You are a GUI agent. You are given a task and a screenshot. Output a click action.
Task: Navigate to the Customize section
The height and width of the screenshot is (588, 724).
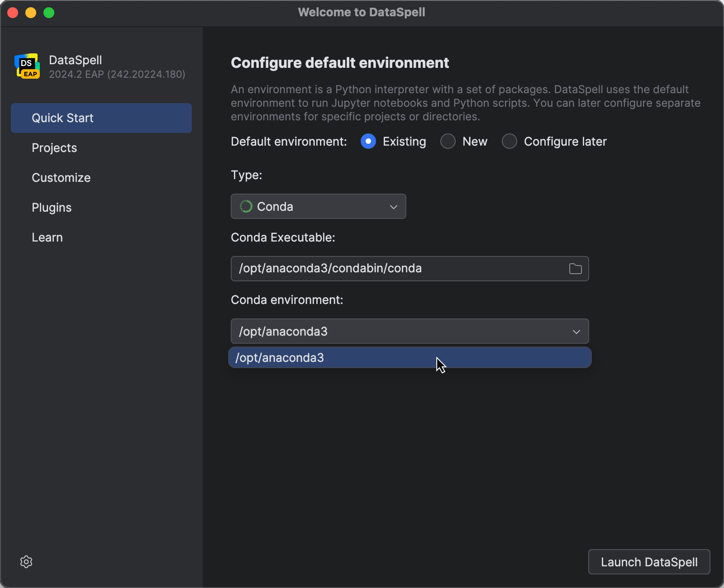coord(61,177)
